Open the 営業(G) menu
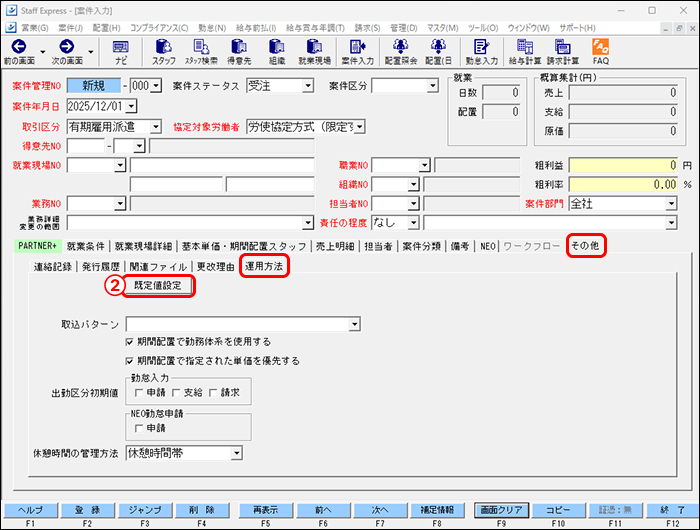 point(35,28)
